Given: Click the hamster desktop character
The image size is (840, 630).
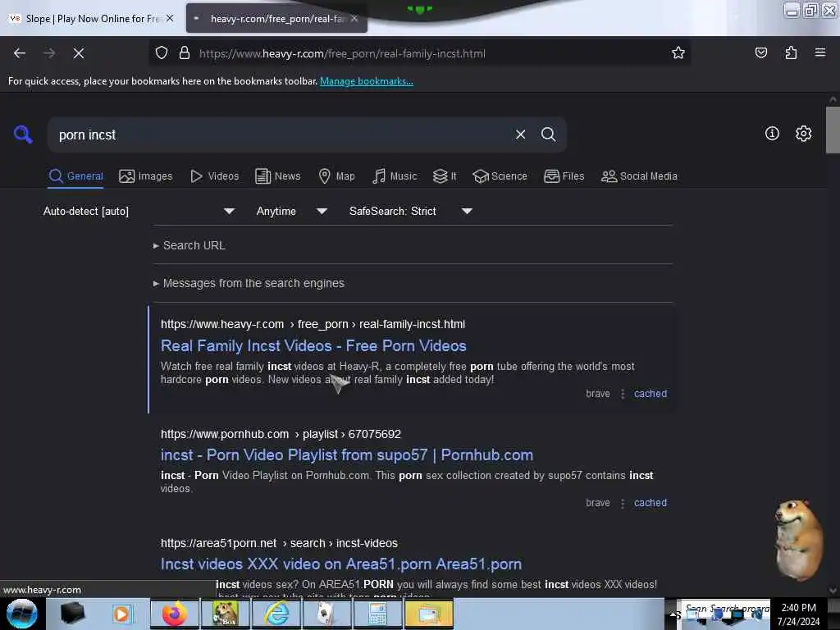Looking at the screenshot, I should tap(798, 540).
